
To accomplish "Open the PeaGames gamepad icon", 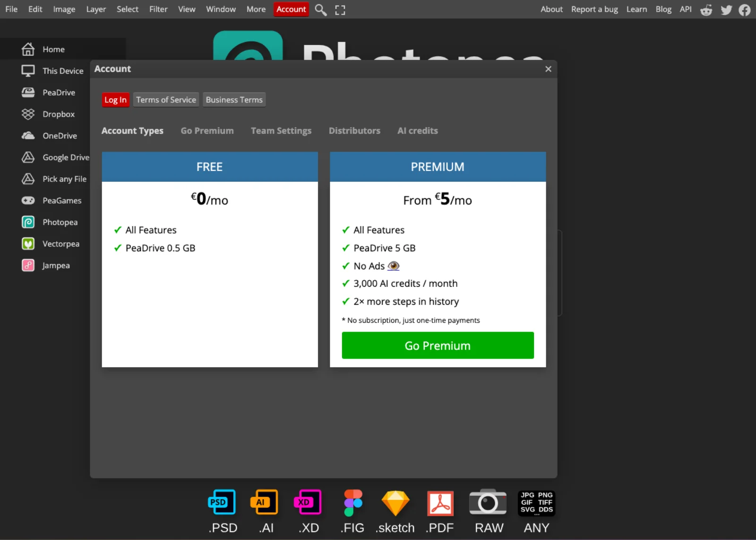I will click(x=28, y=200).
